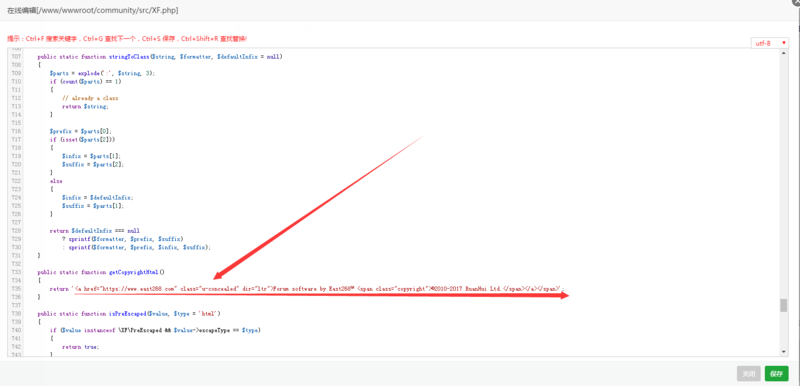Click the sprintf line with $prefix, $suffix only
The height and width of the screenshot is (386, 800).
pyautogui.click(x=122, y=238)
